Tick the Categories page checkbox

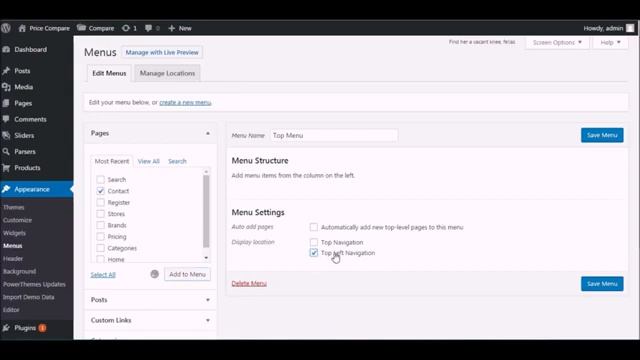point(100,248)
